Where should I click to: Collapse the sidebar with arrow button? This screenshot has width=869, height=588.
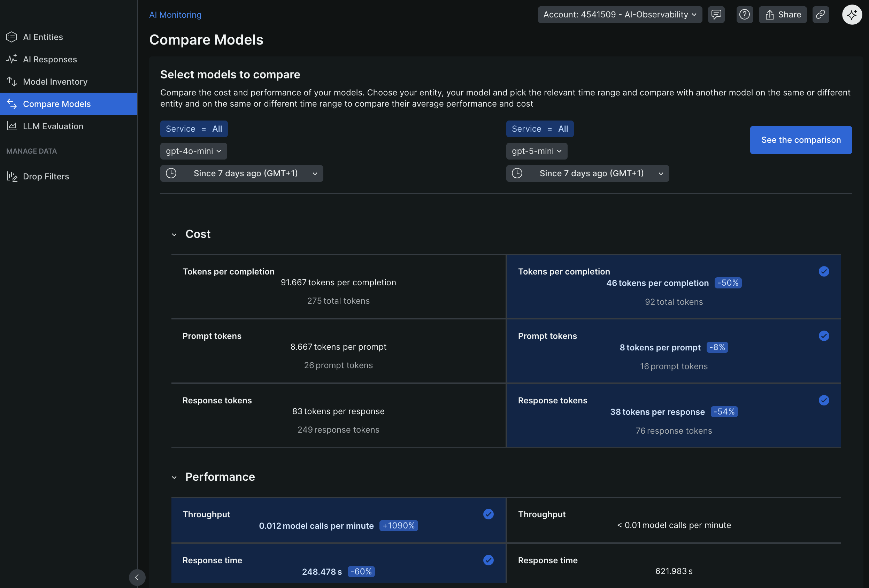click(137, 577)
